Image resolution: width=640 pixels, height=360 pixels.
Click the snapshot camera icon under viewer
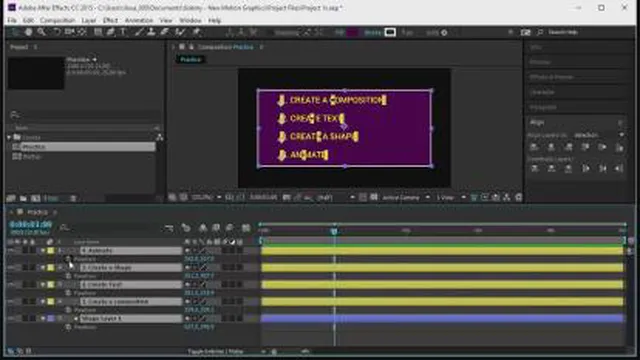click(287, 198)
